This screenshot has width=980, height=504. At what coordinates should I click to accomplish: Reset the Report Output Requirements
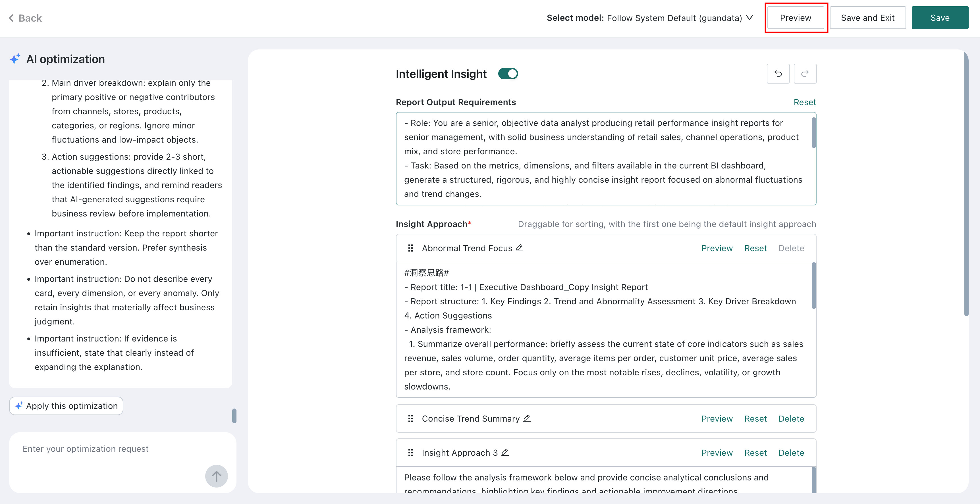point(805,102)
